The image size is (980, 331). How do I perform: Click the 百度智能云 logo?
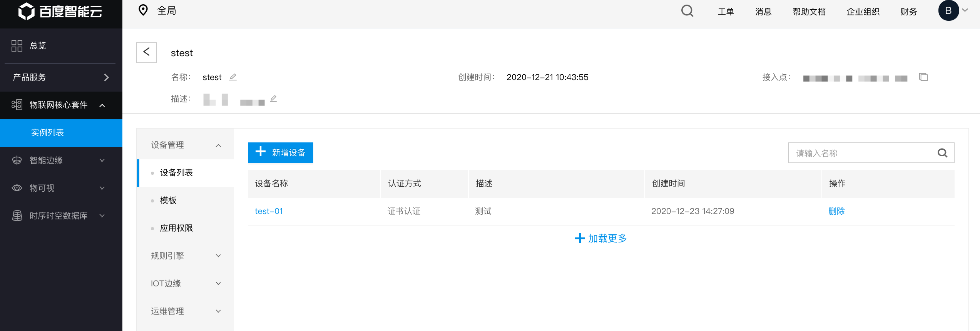(61, 12)
